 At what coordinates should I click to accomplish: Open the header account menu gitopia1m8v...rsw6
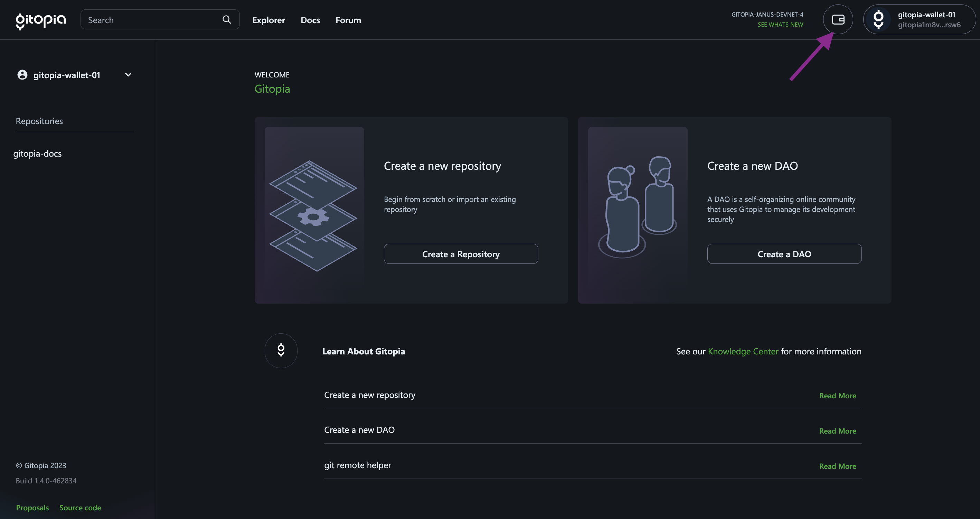pyautogui.click(x=919, y=19)
